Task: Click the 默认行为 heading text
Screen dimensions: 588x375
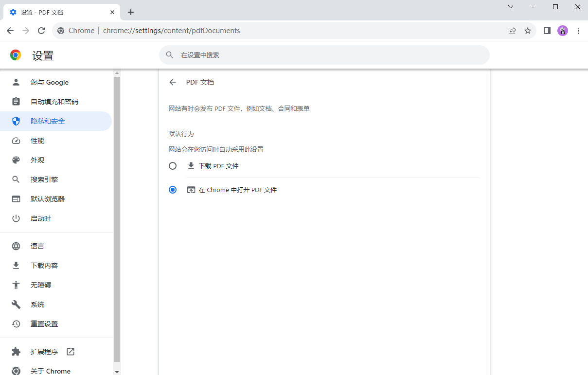Action: pos(181,134)
